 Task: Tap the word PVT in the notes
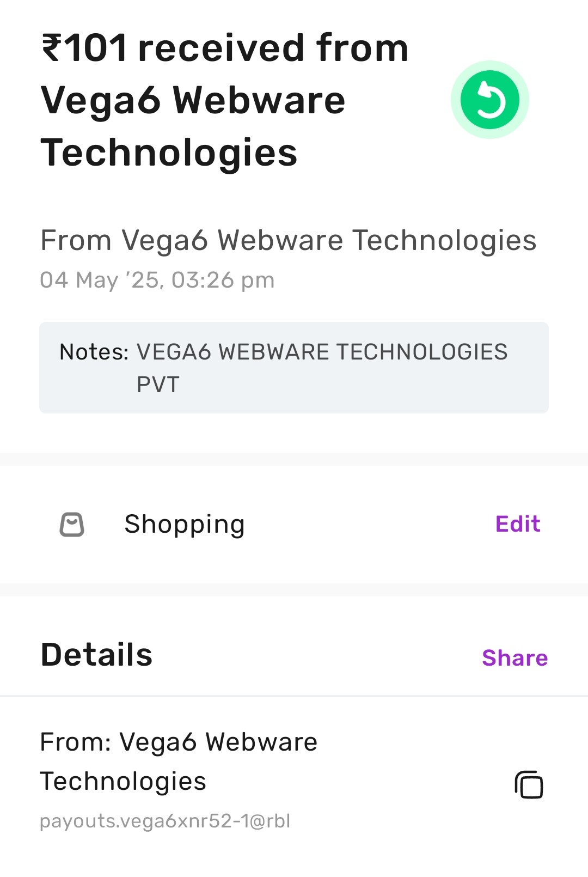158,385
